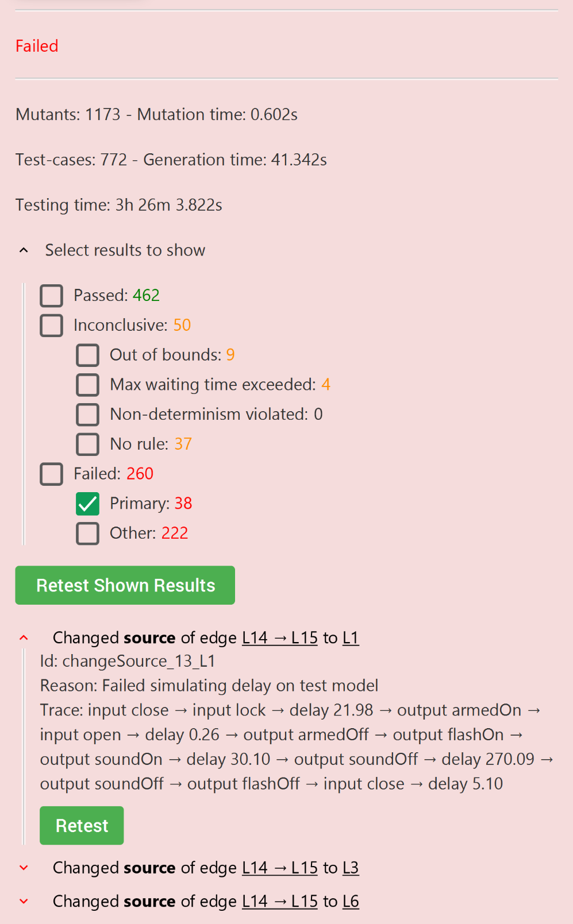
Task: Follow the L14 → L15 edge link in first result
Action: (x=279, y=638)
